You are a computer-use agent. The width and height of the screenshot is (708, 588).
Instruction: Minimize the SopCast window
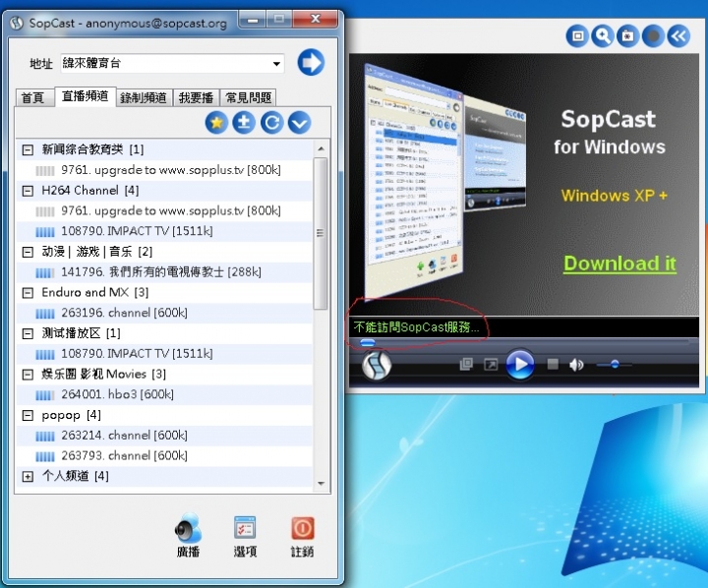click(253, 20)
